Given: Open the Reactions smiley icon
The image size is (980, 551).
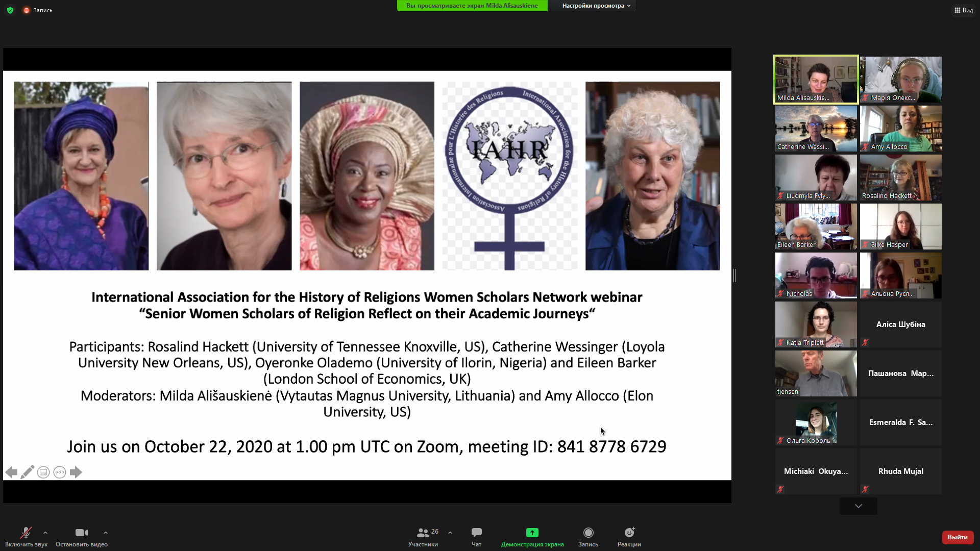Looking at the screenshot, I should pos(629,533).
